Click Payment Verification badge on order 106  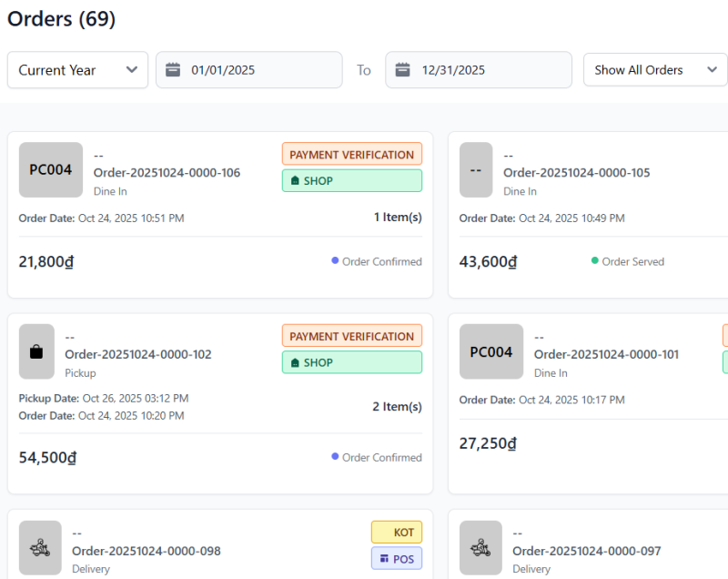pos(351,154)
